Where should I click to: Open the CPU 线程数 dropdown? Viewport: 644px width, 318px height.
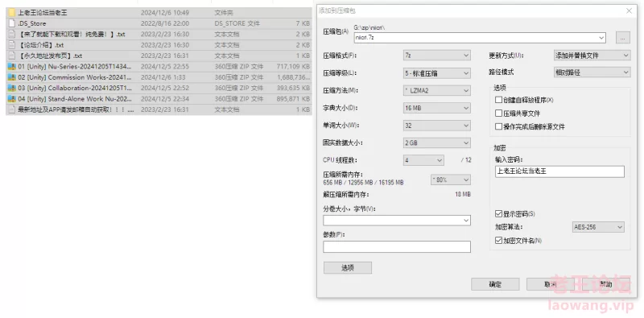tap(424, 160)
